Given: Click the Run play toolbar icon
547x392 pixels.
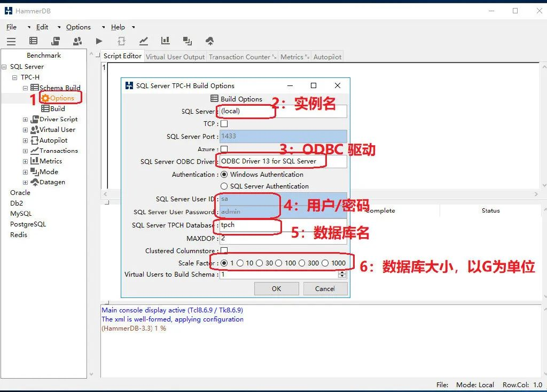Looking at the screenshot, I should pos(99,41).
